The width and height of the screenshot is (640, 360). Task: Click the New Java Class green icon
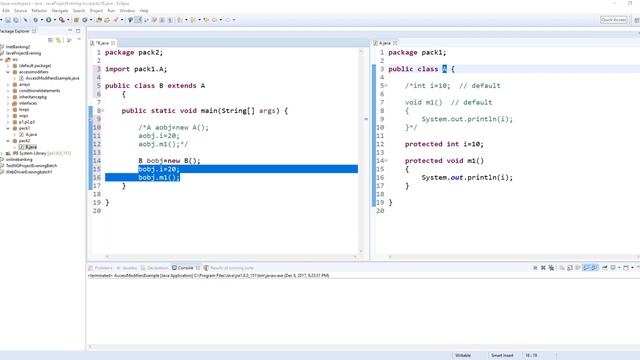[85, 20]
